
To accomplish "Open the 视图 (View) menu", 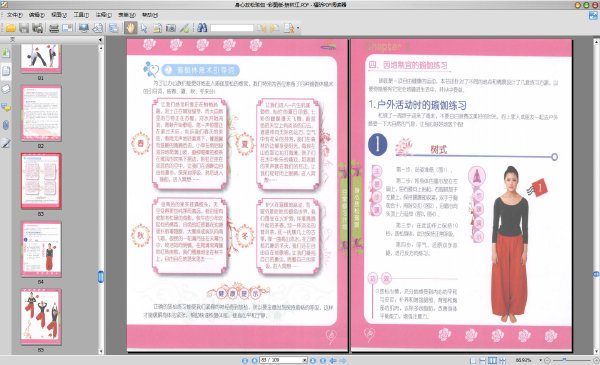I will pyautogui.click(x=59, y=15).
